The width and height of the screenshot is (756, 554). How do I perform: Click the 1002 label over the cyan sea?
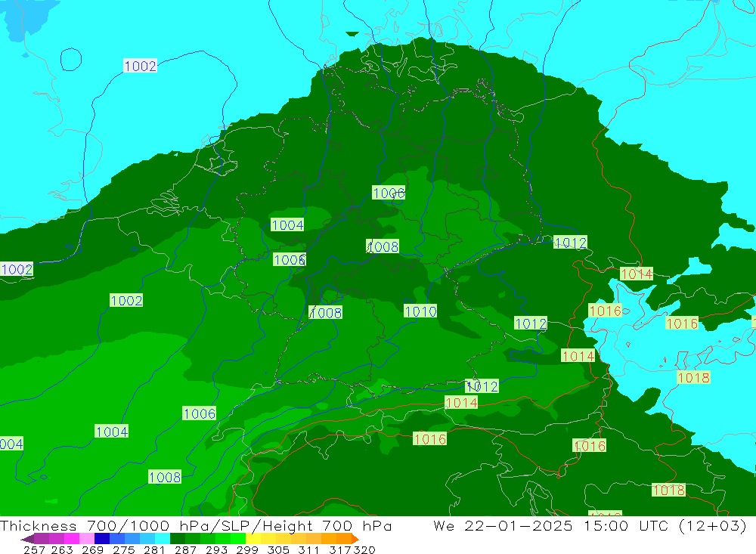click(141, 66)
